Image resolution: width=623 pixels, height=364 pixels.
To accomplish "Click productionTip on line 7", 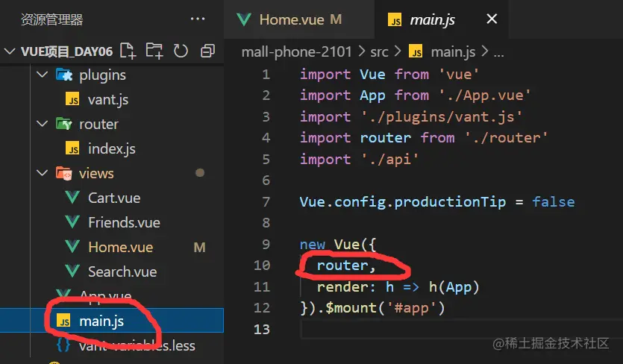I will (450, 202).
